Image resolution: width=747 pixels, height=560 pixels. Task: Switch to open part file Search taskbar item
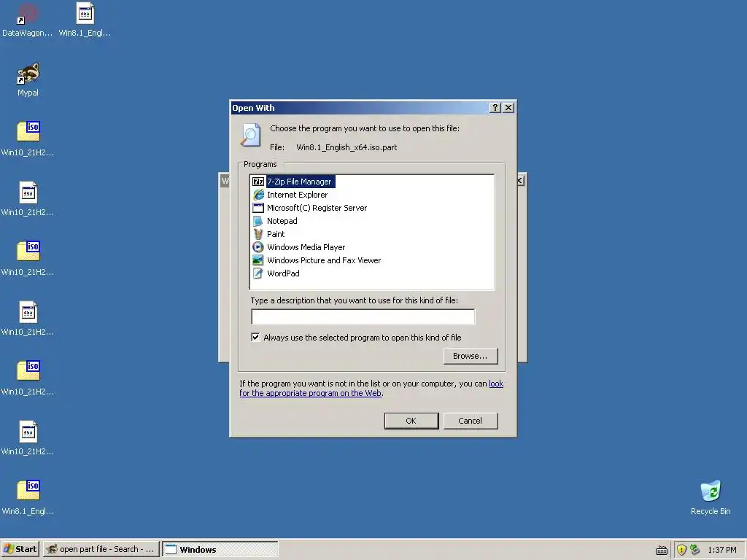101,549
